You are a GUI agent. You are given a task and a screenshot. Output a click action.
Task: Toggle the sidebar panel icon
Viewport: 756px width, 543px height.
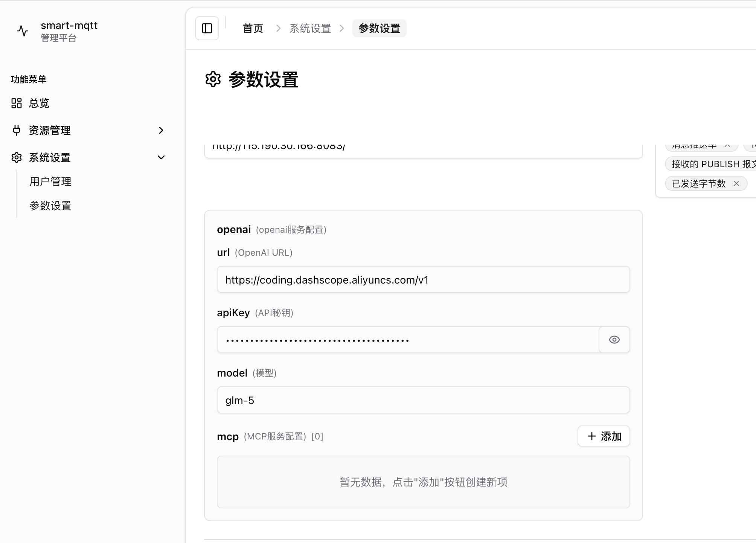pos(207,28)
